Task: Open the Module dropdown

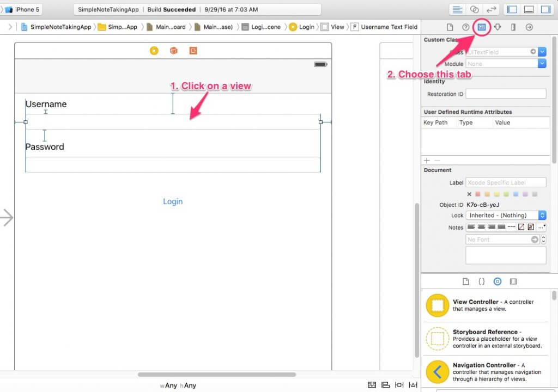Action: [x=542, y=64]
